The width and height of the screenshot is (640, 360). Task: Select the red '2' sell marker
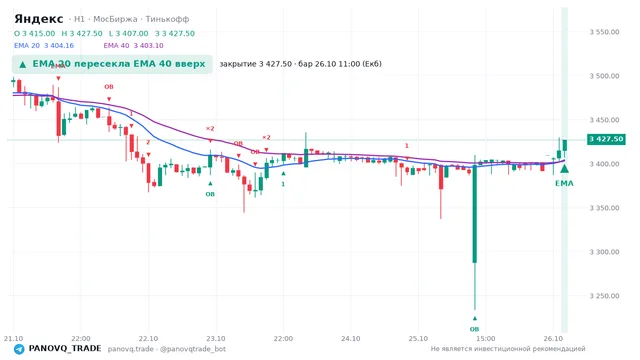[x=148, y=142]
